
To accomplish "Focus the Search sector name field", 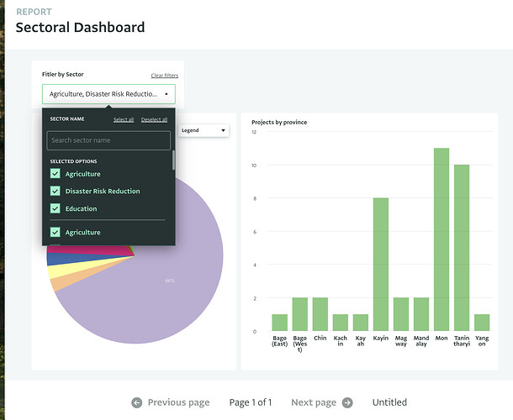I will [108, 140].
